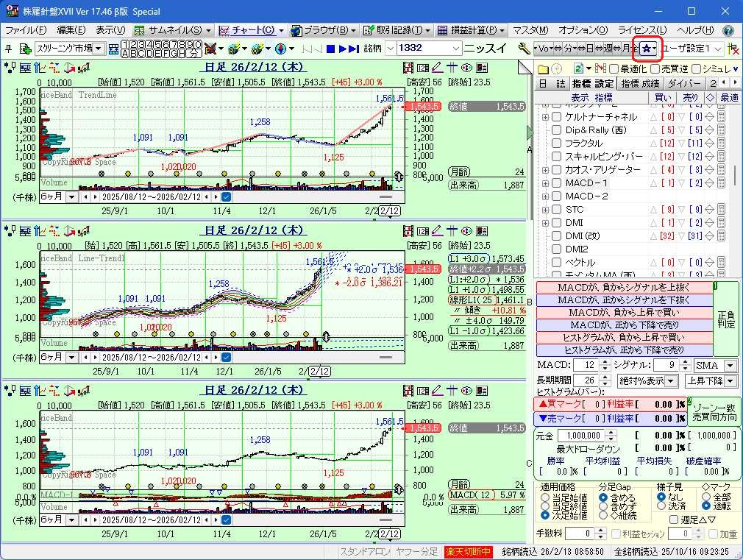Open the オプション menu

[x=583, y=30]
